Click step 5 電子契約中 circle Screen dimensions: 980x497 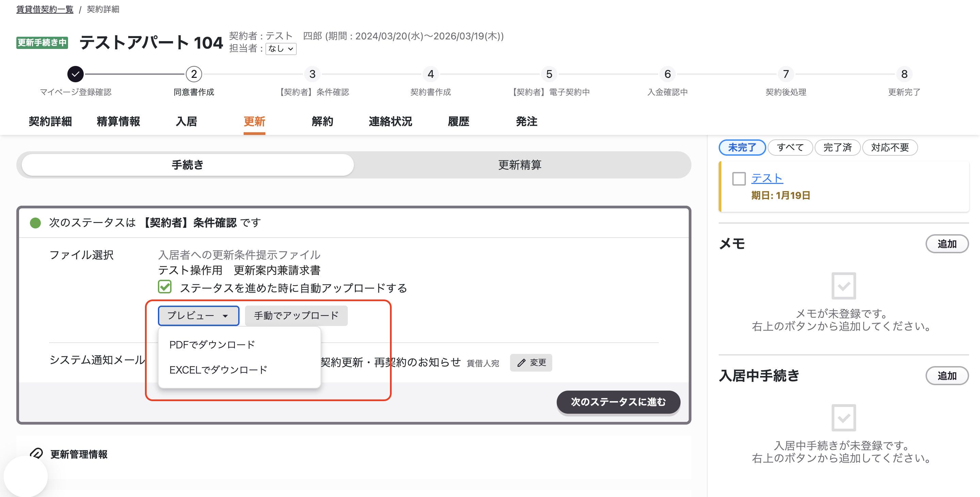pos(549,74)
